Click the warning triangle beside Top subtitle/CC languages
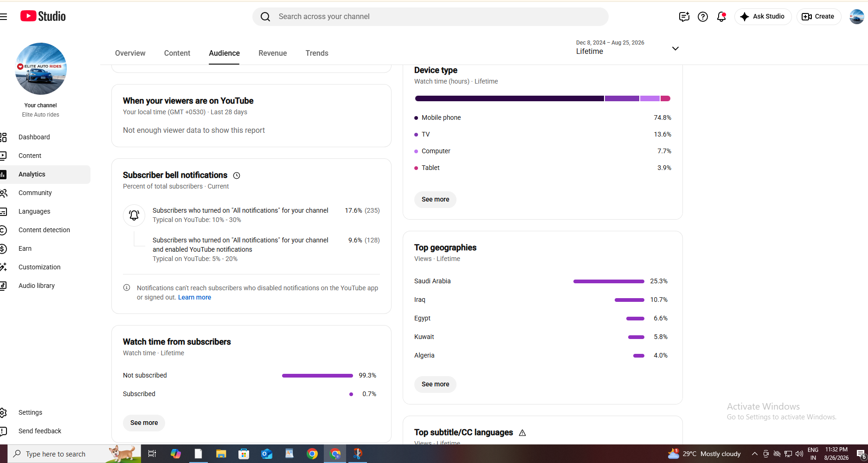 tap(522, 433)
